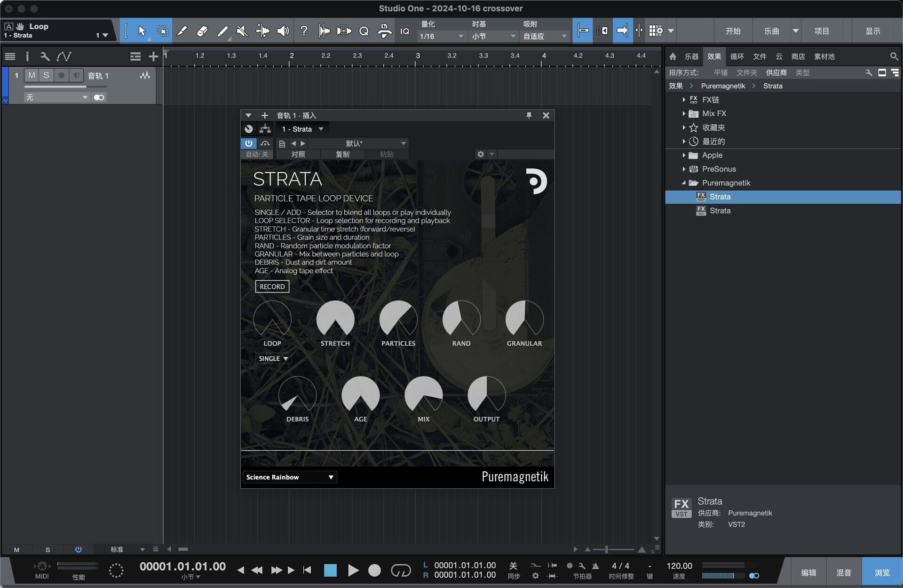Open the SINGLE mode dropdown in Strata

(x=273, y=358)
